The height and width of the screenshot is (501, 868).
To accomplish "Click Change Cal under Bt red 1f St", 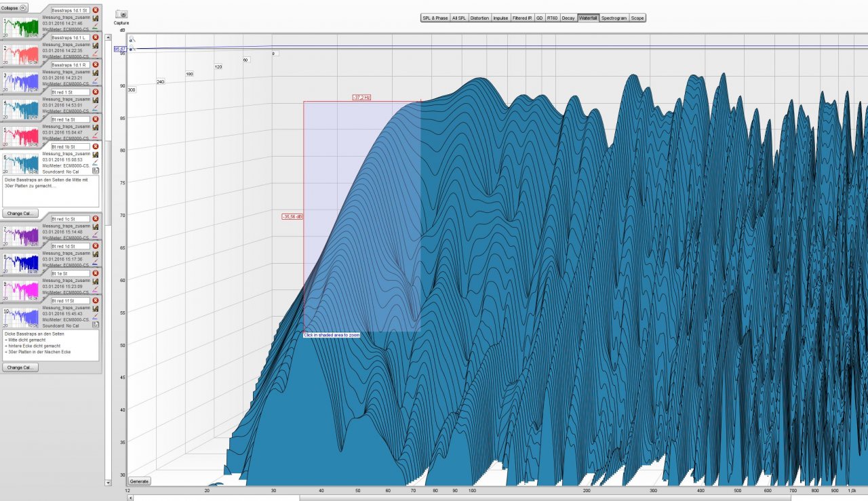I will click(20, 367).
